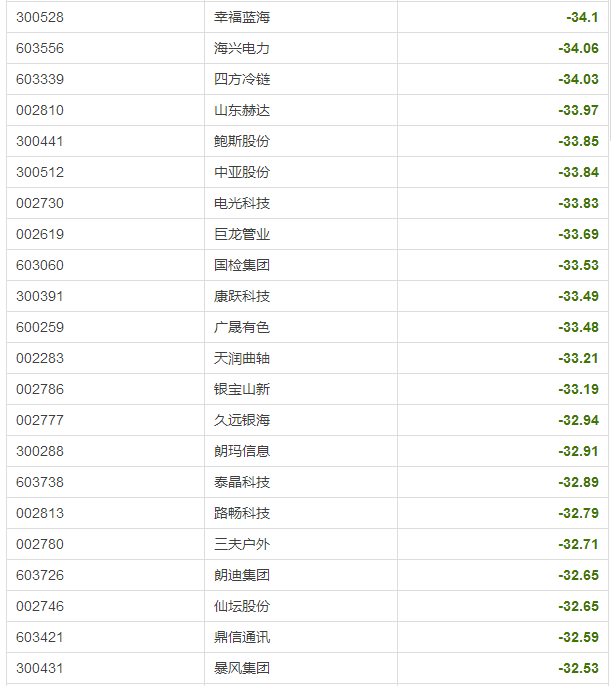Screen dimensions: 611x686
Task: Click the value -34.1
Action: click(582, 18)
